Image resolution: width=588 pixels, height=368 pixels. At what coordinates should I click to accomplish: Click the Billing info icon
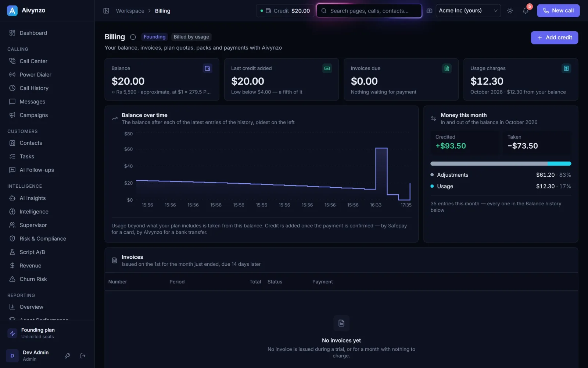click(x=133, y=37)
